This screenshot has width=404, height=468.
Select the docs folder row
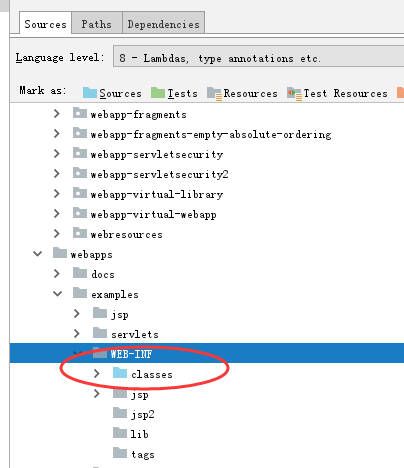click(x=207, y=274)
